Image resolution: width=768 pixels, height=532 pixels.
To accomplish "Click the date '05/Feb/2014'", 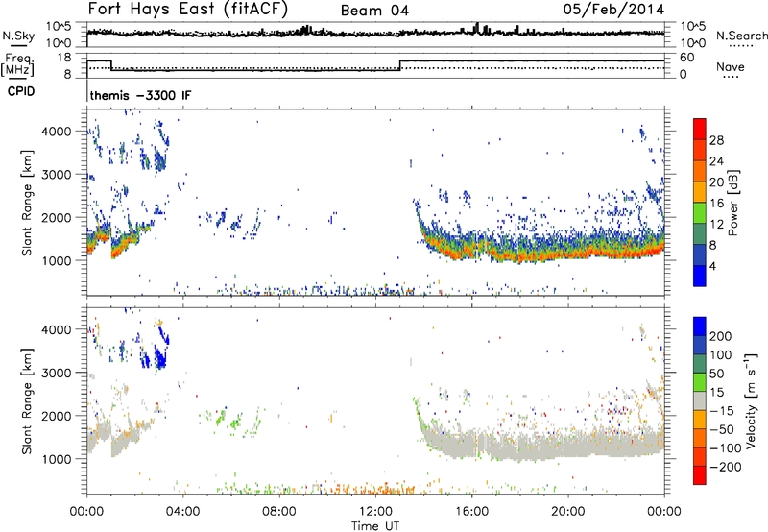I will (613, 9).
